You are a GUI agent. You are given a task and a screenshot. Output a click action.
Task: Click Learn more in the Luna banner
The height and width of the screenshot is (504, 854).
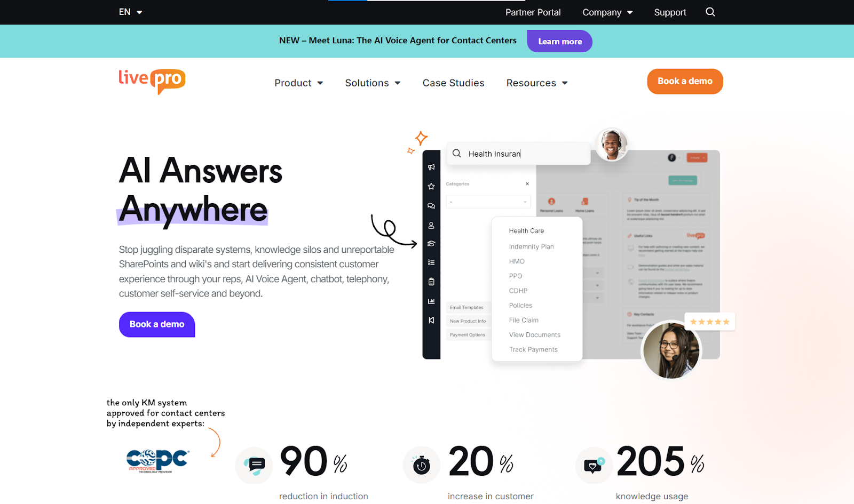[560, 41]
